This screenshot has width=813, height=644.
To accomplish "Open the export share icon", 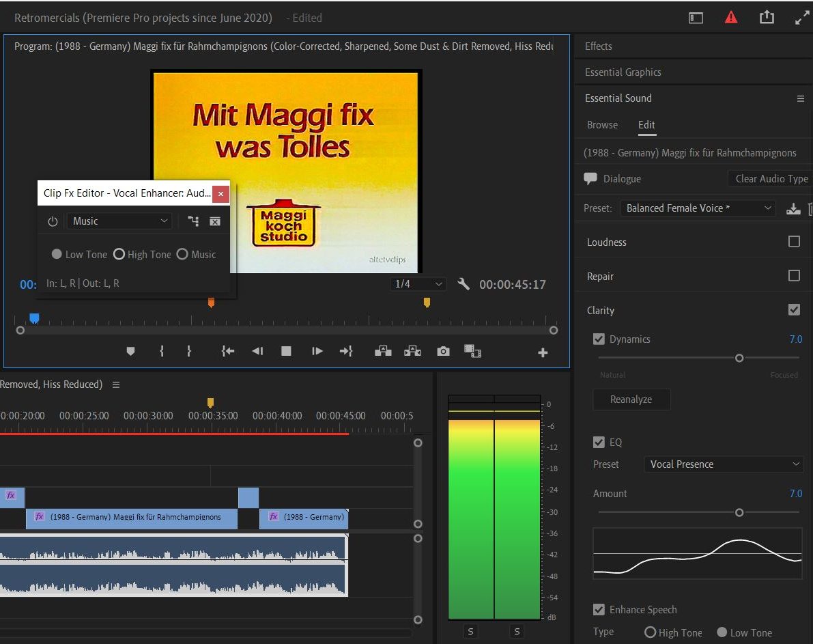I will (x=767, y=18).
